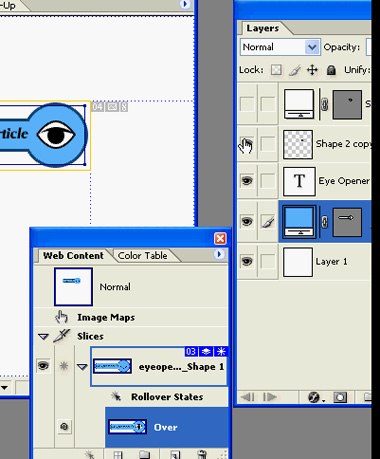
Task: Close the Web Content palette window
Action: (x=220, y=238)
